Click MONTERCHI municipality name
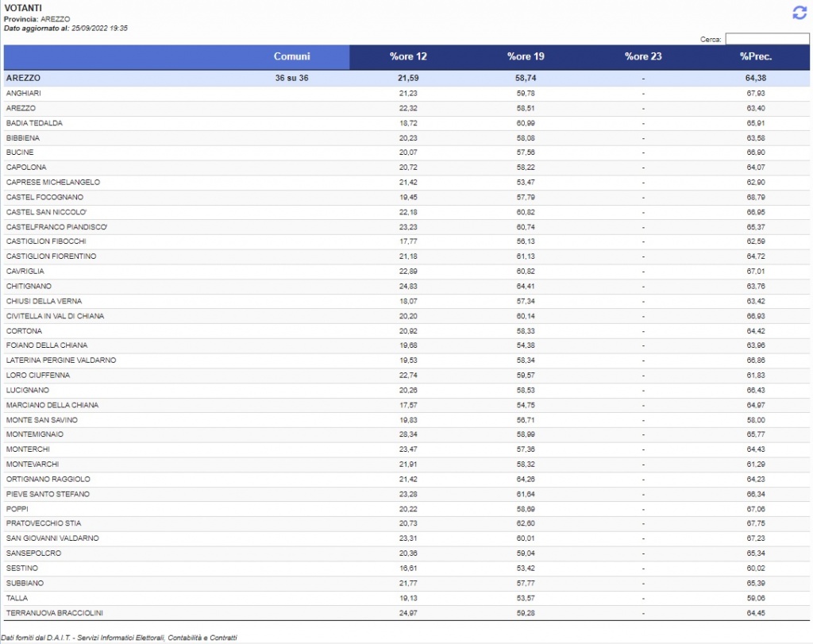Viewport: 813px width, 644px height. point(28,449)
